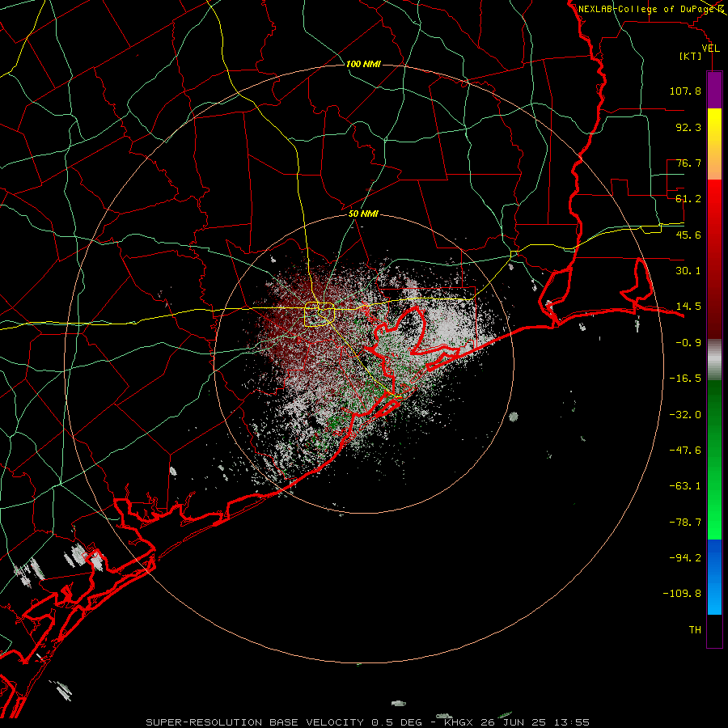728x728 pixels.
Task: Select the -16.5 velocity scale value
Action: point(685,379)
